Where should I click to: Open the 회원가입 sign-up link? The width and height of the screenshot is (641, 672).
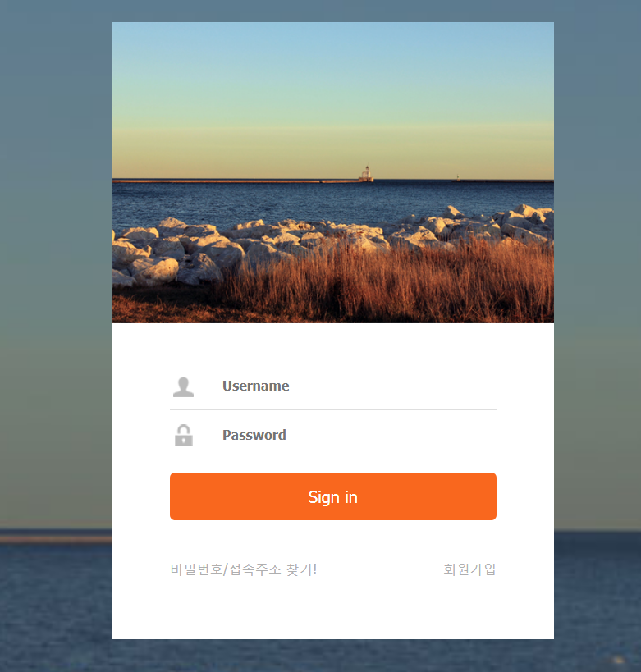click(469, 569)
